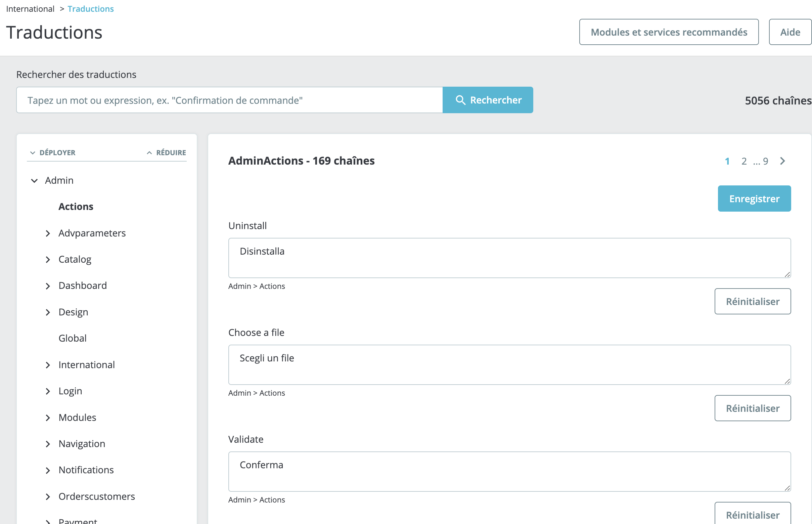The height and width of the screenshot is (524, 812).
Task: Select the Global tree item
Action: point(73,338)
